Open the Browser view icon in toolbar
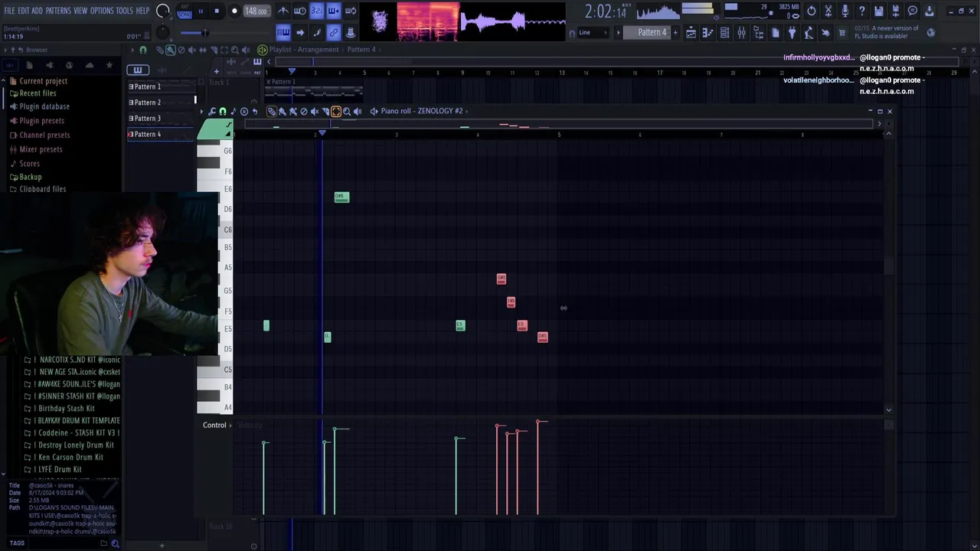 pos(758,32)
